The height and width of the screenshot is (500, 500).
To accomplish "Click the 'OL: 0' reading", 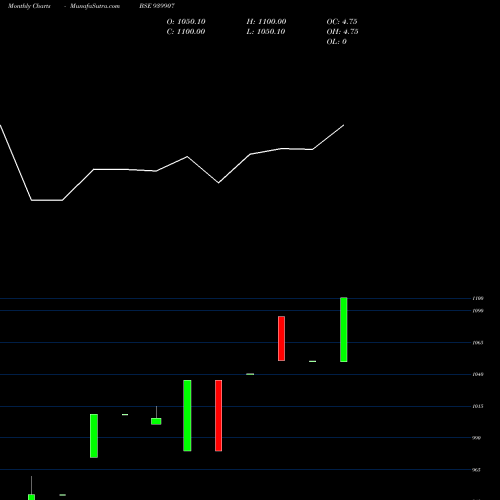I will tap(337, 42).
